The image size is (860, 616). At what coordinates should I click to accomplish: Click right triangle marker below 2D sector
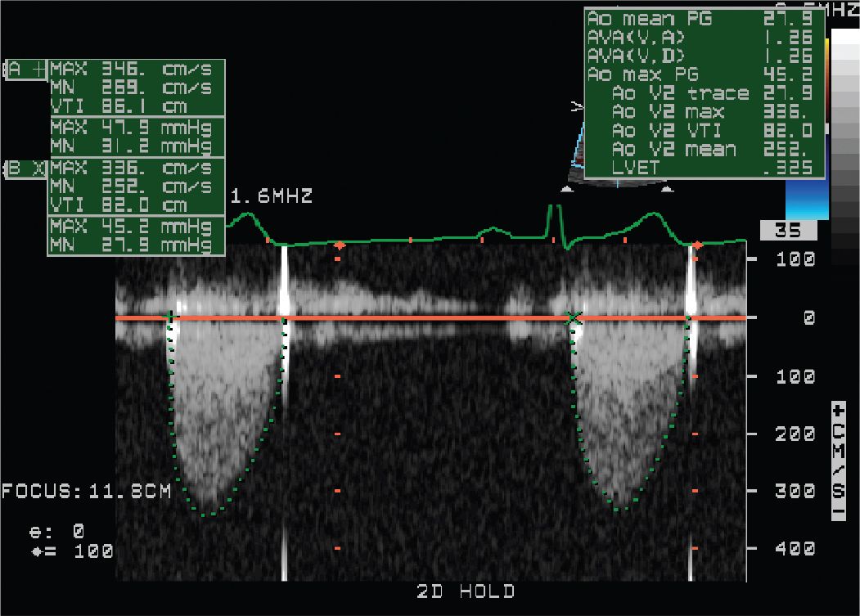[668, 188]
